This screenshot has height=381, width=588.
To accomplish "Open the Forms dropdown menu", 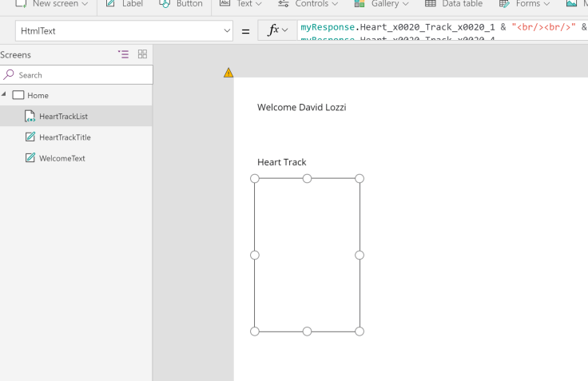I will click(x=524, y=4).
